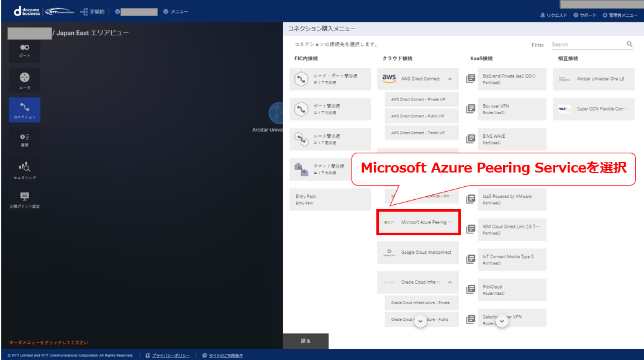Click the RickCloud list icon

pos(471,289)
